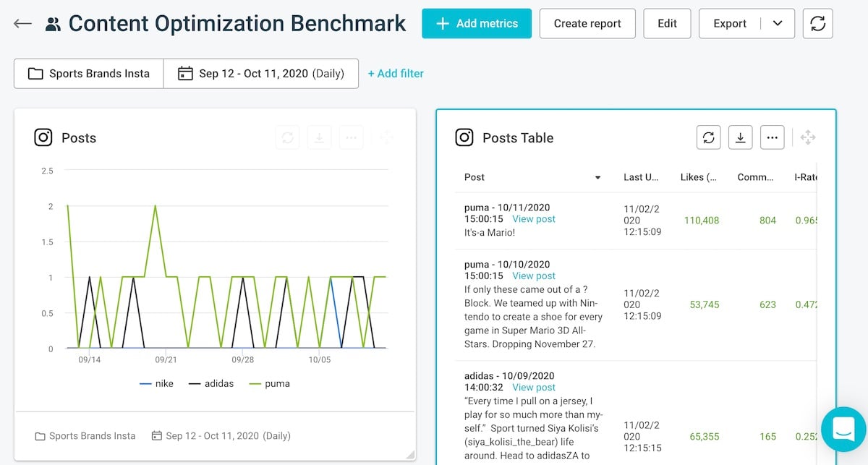
Task: Click the resize grip of Posts widget
Action: 410,454
